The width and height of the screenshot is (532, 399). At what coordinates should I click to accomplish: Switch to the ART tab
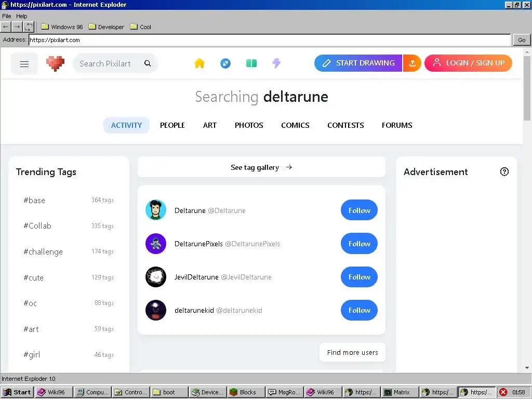(x=210, y=125)
